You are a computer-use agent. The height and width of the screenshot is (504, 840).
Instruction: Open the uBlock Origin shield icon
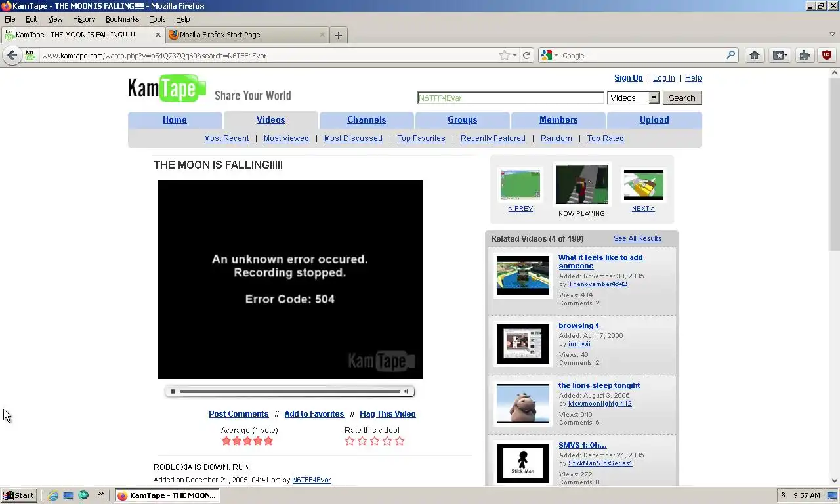827,56
